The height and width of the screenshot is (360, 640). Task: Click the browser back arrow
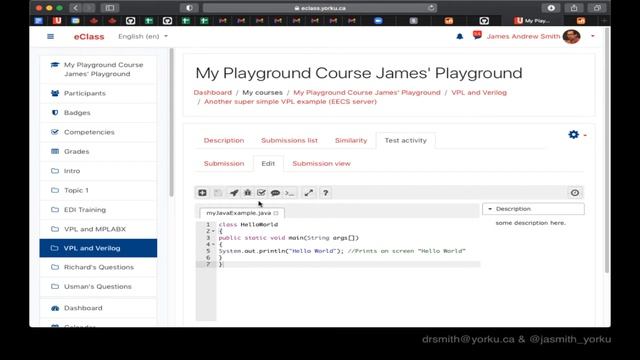pos(76,8)
